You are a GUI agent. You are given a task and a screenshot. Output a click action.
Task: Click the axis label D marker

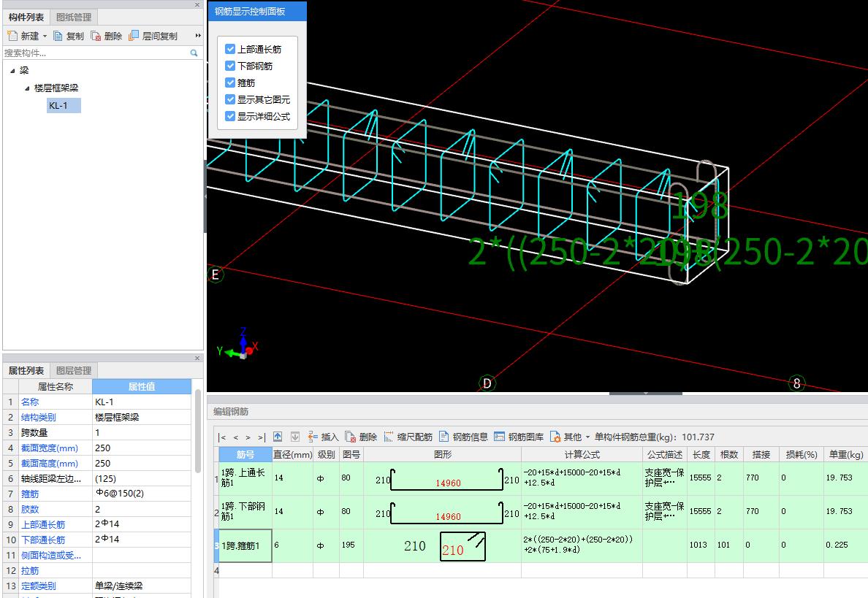click(487, 383)
